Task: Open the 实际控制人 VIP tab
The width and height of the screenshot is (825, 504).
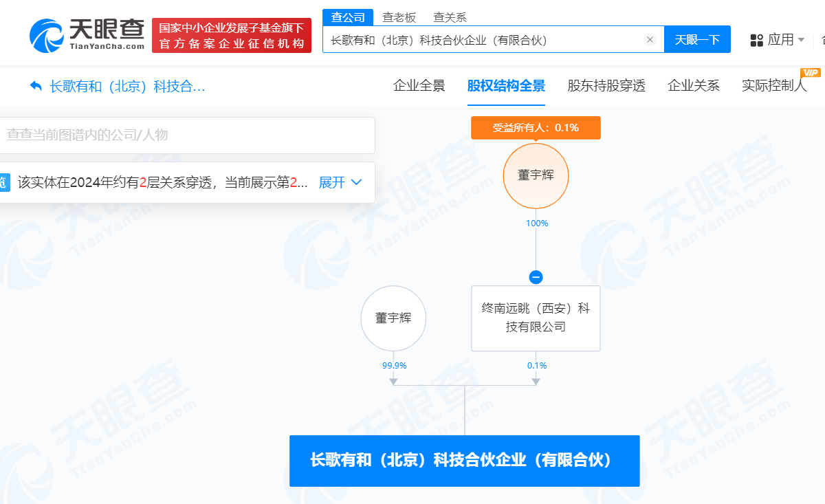Action: [x=775, y=86]
